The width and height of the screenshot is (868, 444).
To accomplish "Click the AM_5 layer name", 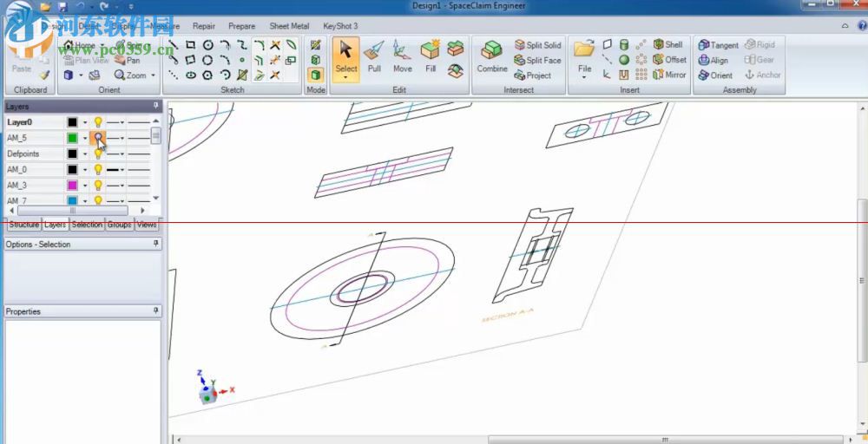I will pos(17,138).
